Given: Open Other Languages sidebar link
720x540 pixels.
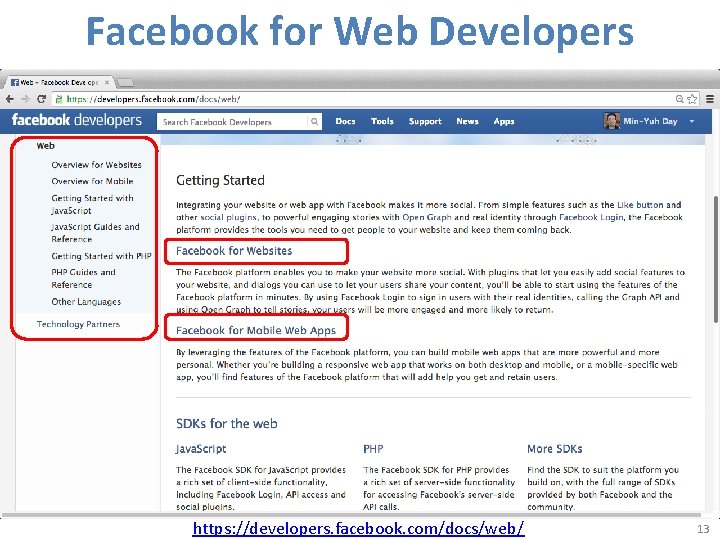Looking at the screenshot, I should (86, 302).
